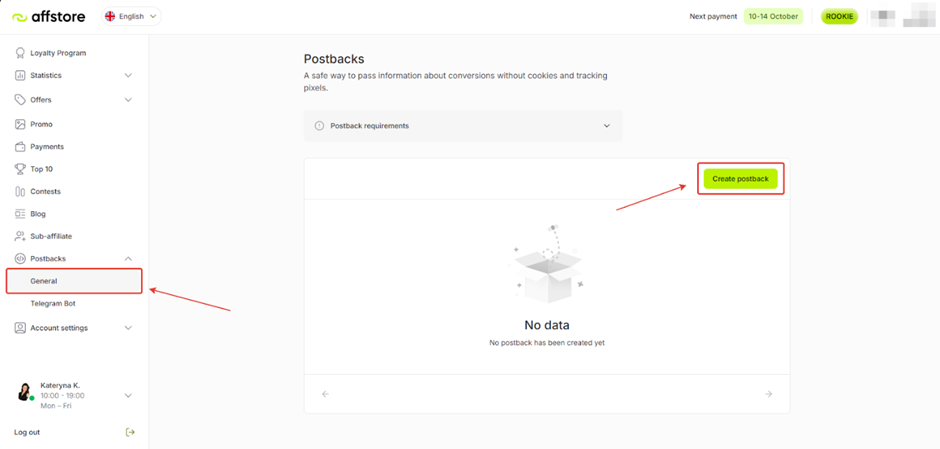The width and height of the screenshot is (940, 449).
Task: Click the Promo image icon
Action: click(x=20, y=124)
